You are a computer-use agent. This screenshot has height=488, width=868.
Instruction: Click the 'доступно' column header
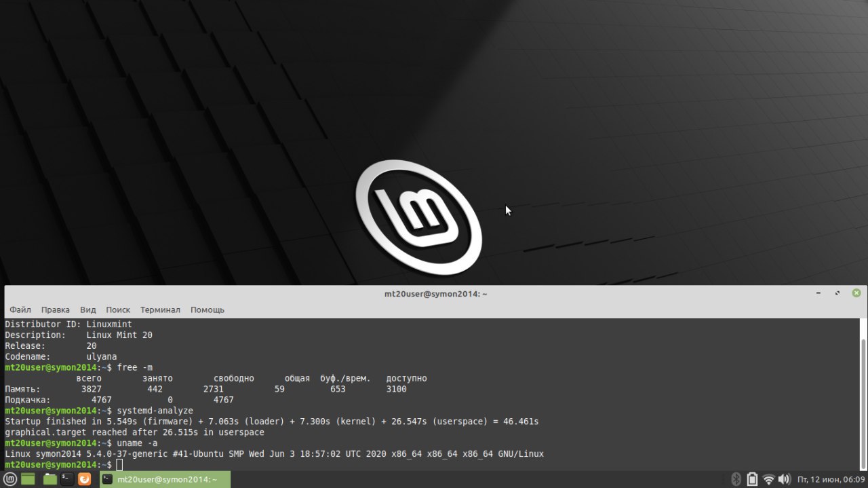tap(406, 378)
